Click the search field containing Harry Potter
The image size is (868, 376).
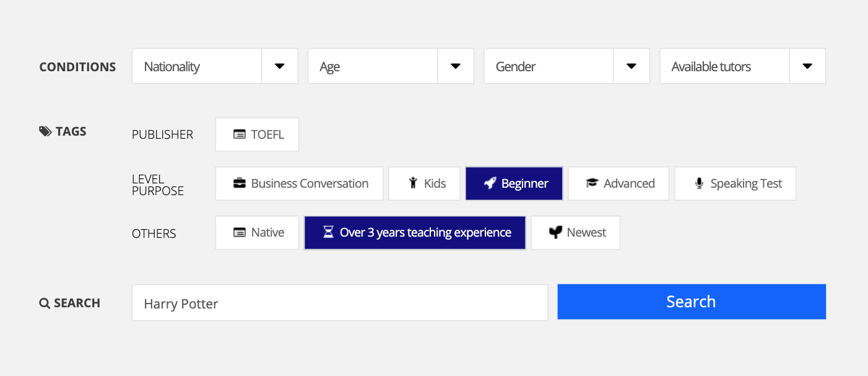coord(339,303)
